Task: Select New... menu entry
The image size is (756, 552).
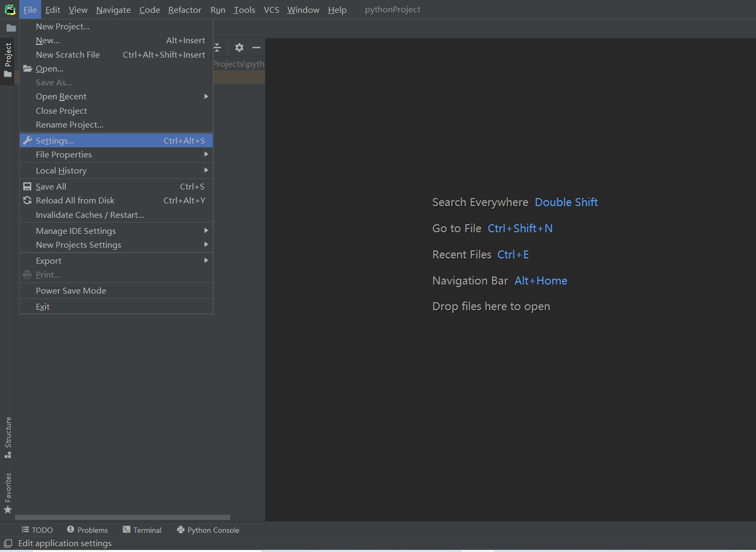Action: coord(116,40)
